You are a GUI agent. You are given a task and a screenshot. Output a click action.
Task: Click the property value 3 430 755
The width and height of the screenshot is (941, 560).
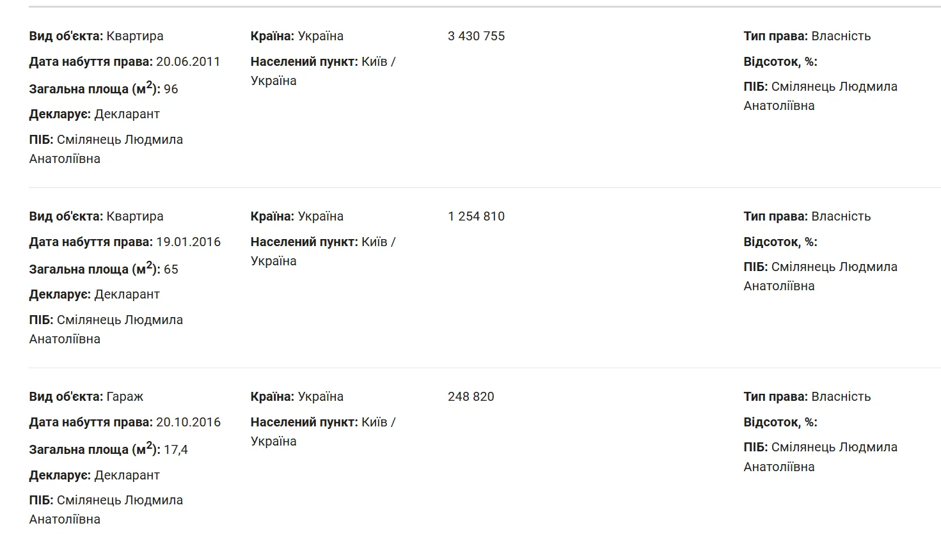pos(476,36)
